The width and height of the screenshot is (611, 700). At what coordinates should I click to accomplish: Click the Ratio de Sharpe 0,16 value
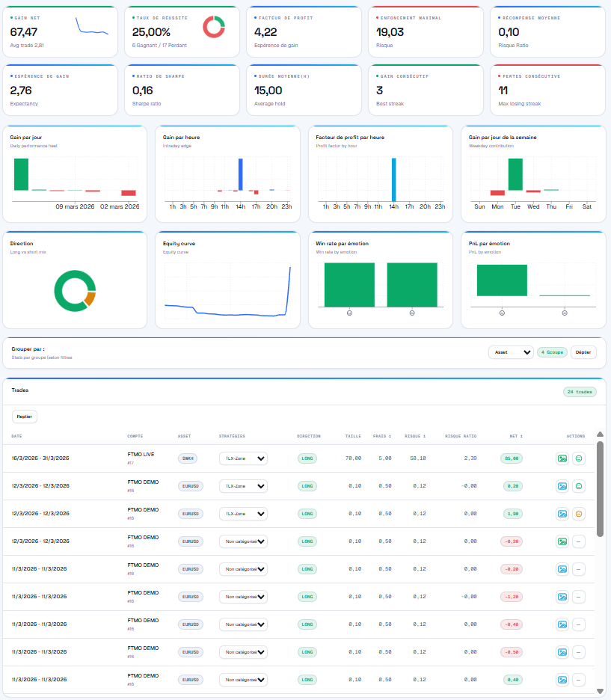click(x=142, y=90)
